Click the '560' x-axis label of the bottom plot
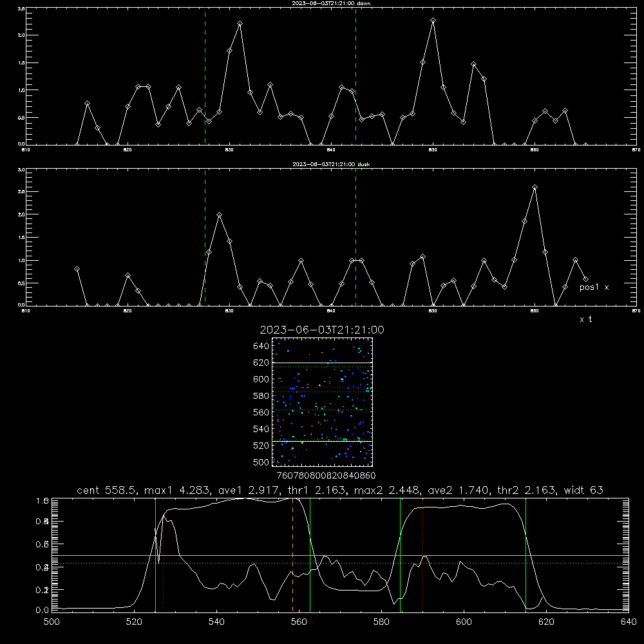Screen dimensions: 644x644 pos(299,622)
